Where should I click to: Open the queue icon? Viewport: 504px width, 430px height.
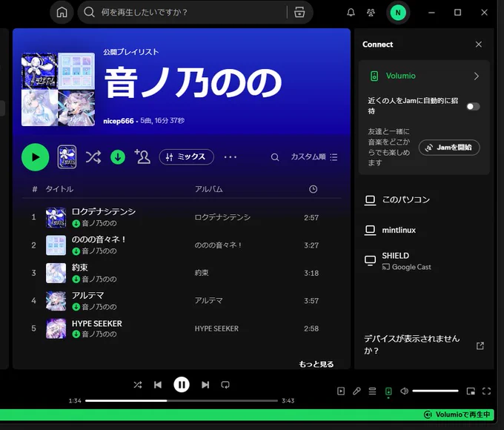pos(372,391)
